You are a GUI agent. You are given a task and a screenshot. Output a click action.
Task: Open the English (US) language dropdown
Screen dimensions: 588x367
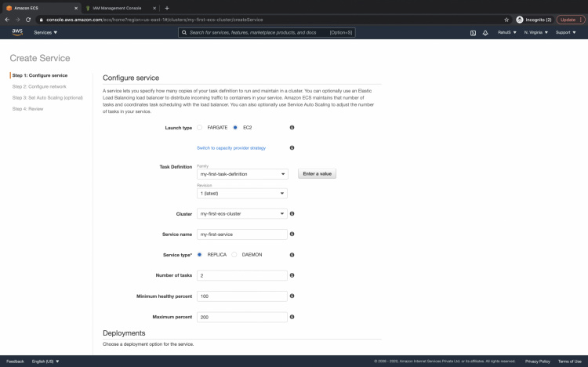[45, 362]
